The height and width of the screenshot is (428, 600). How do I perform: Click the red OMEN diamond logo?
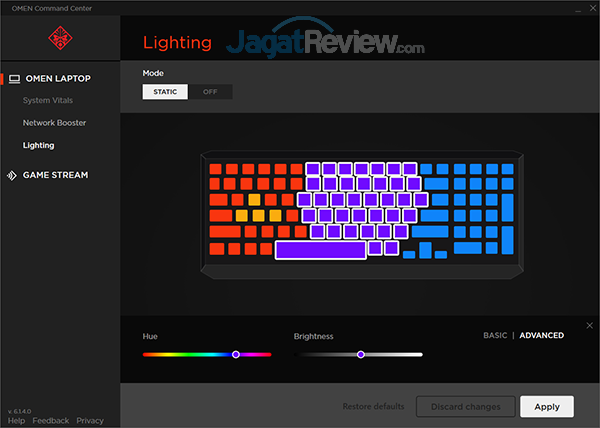coord(60,38)
